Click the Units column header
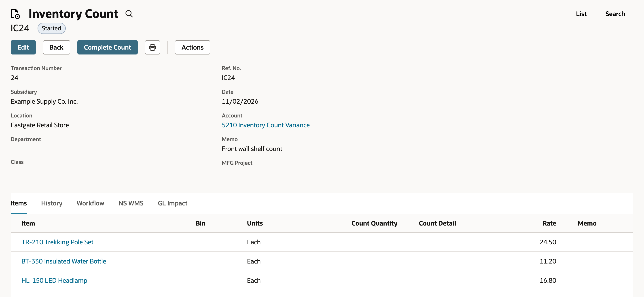644x297 pixels. click(x=255, y=223)
